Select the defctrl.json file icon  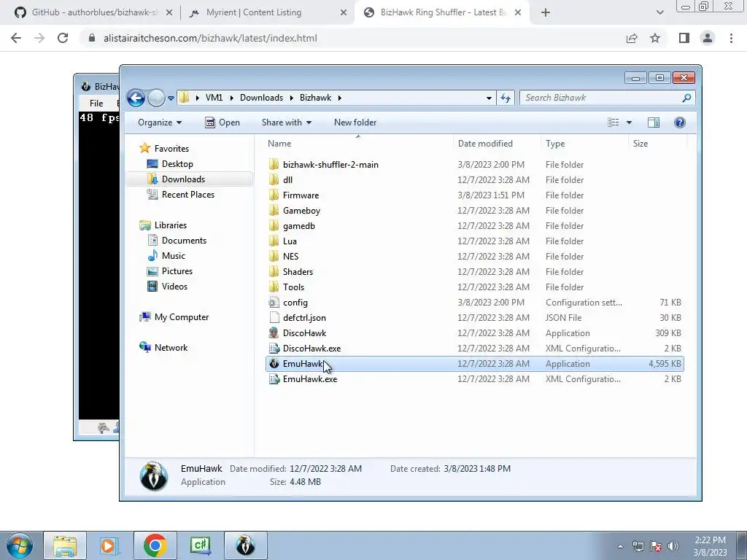tap(274, 318)
